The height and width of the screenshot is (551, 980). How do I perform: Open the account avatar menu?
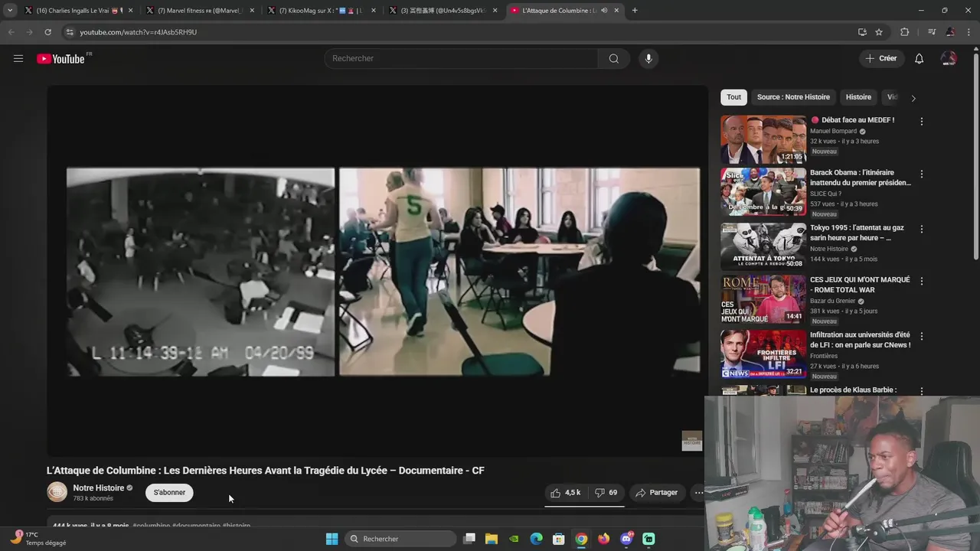(949, 59)
